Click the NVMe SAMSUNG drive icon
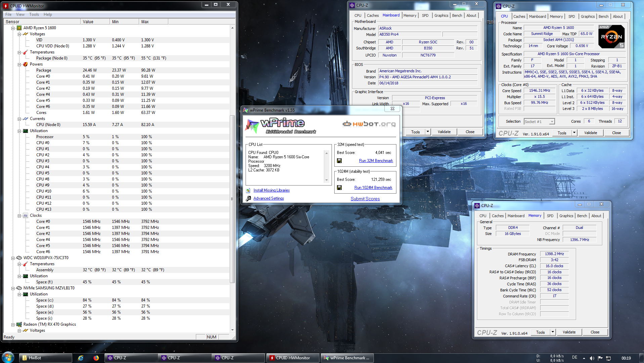 click(19, 288)
